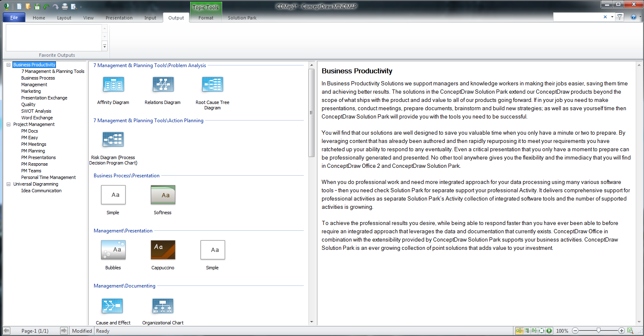The width and height of the screenshot is (644, 336).
Task: Open a file using the folder icon
Action: coord(28,7)
